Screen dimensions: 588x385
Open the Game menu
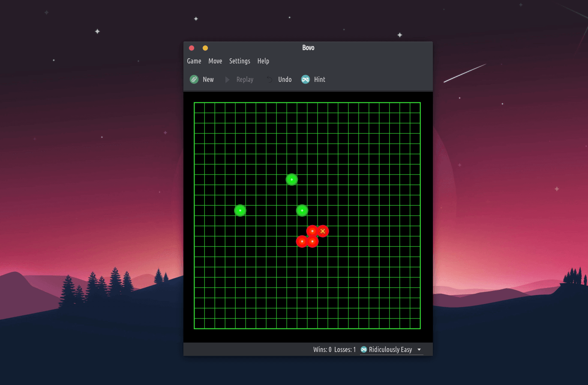[x=194, y=61]
